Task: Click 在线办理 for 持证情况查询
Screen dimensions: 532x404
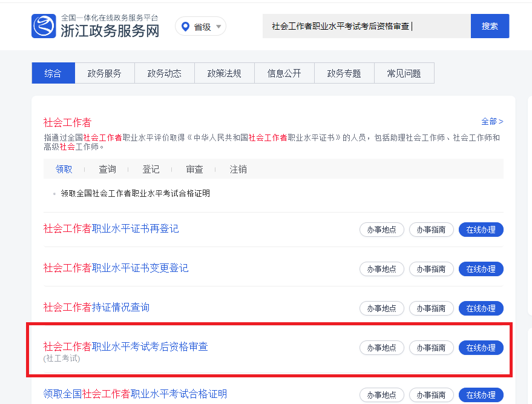Action: pyautogui.click(x=481, y=308)
